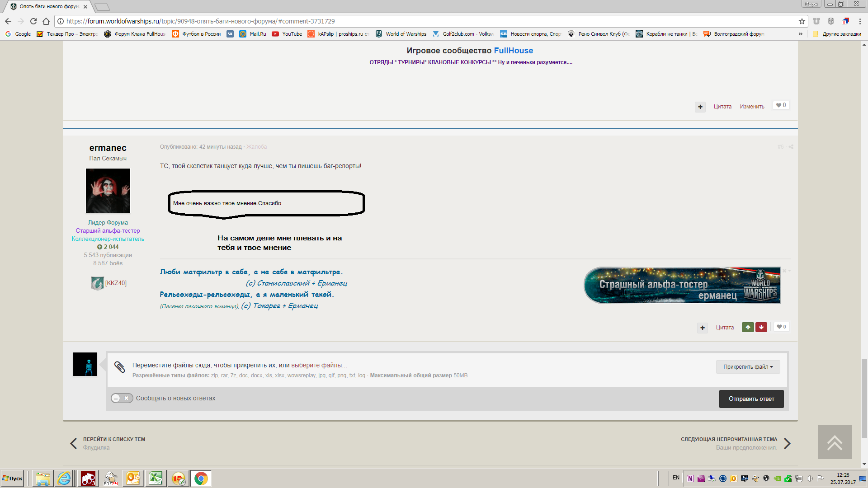This screenshot has height=488, width=868.
Task: Click the page vertical scrollbar thumb
Action: [x=864, y=398]
